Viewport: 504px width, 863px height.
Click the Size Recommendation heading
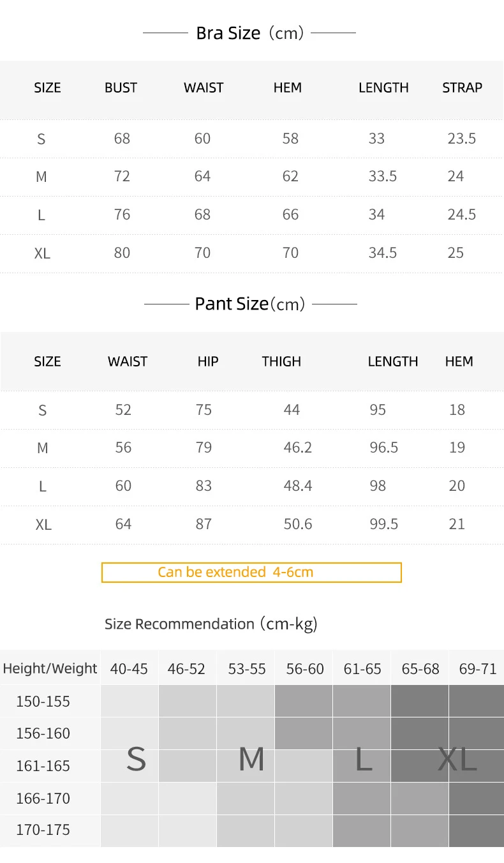(211, 624)
